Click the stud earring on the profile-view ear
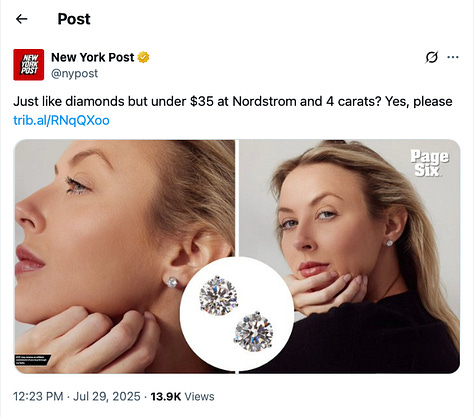Image resolution: width=474 pixels, height=417 pixels. pos(172,283)
